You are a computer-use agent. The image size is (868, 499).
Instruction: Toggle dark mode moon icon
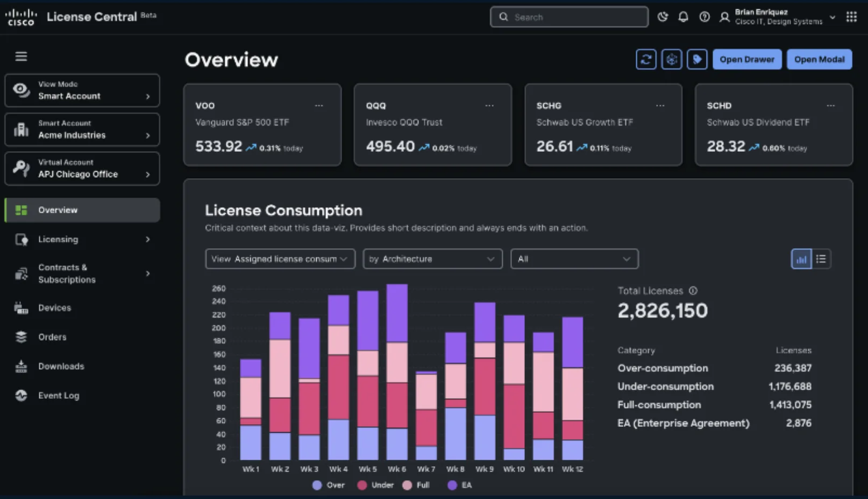coord(663,17)
